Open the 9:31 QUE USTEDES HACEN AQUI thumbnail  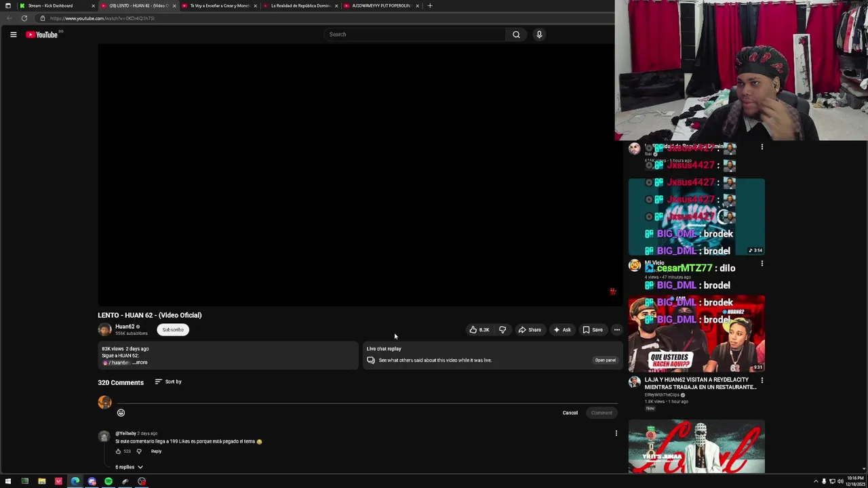click(x=696, y=333)
